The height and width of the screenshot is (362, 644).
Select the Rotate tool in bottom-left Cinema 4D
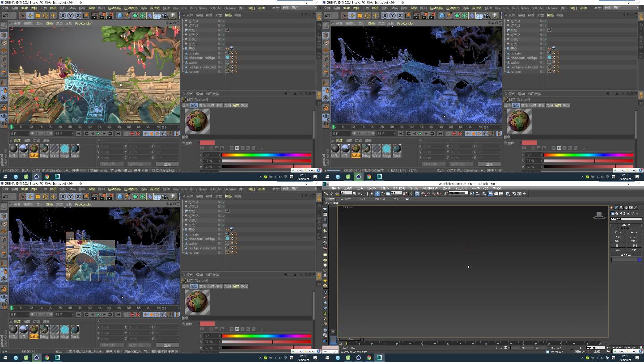pyautogui.click(x=45, y=197)
